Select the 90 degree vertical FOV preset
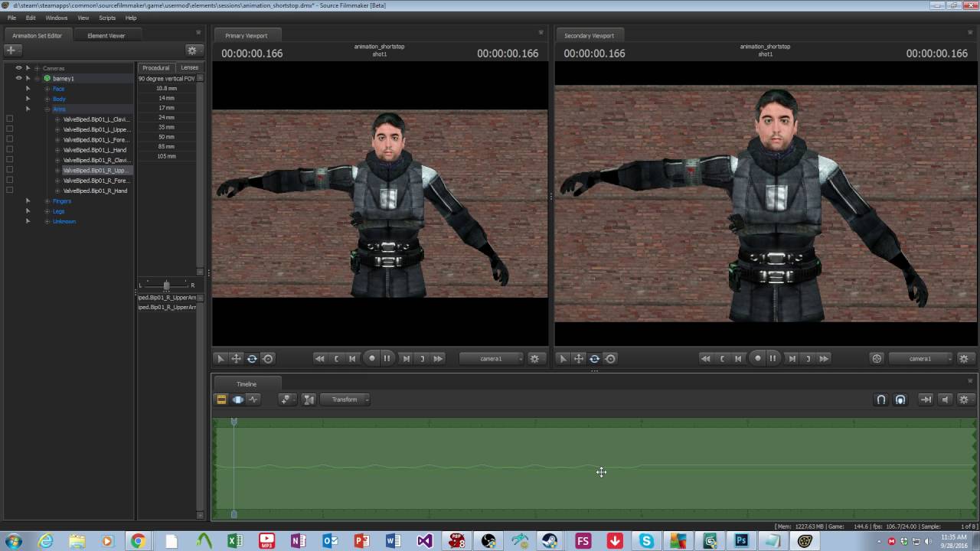 166,78
